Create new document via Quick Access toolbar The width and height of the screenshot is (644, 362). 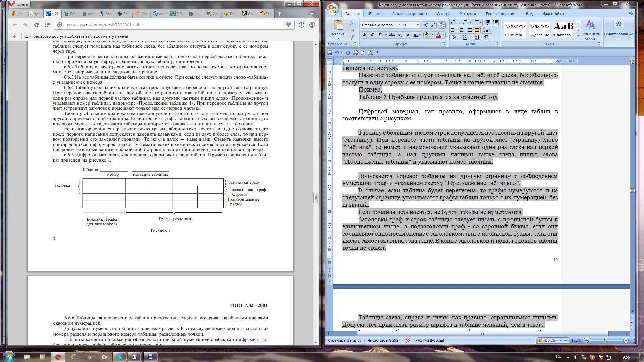click(363, 53)
